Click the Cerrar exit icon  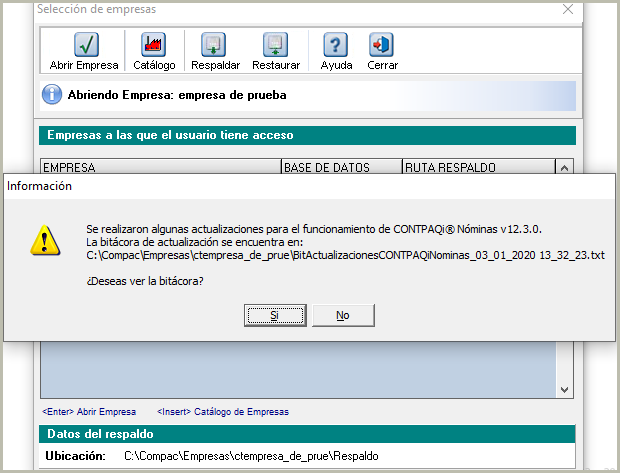pyautogui.click(x=381, y=44)
